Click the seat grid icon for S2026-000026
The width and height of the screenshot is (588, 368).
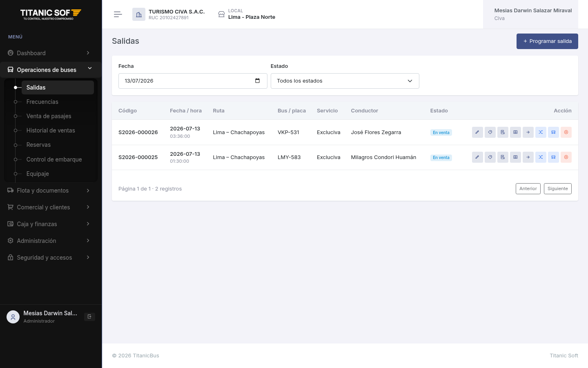point(515,132)
